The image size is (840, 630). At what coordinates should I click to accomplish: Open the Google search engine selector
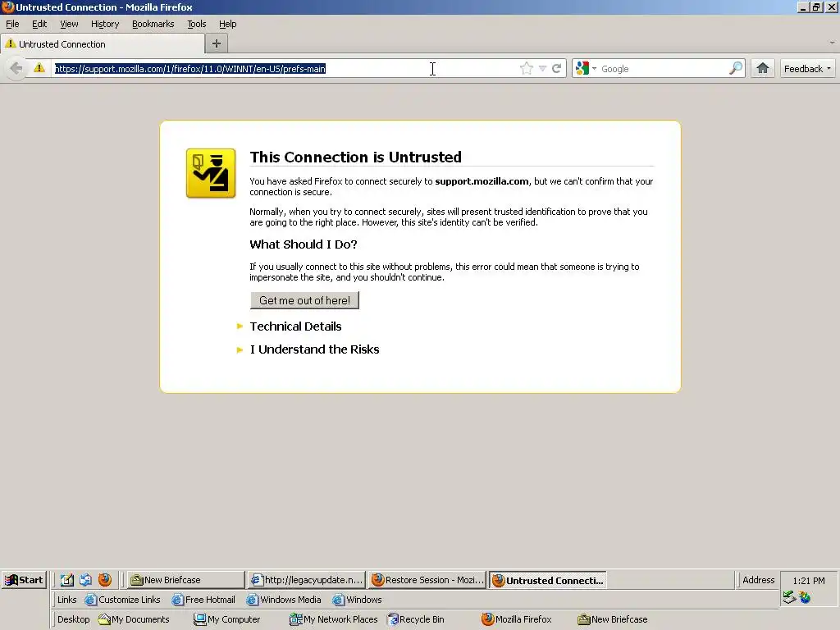[586, 69]
